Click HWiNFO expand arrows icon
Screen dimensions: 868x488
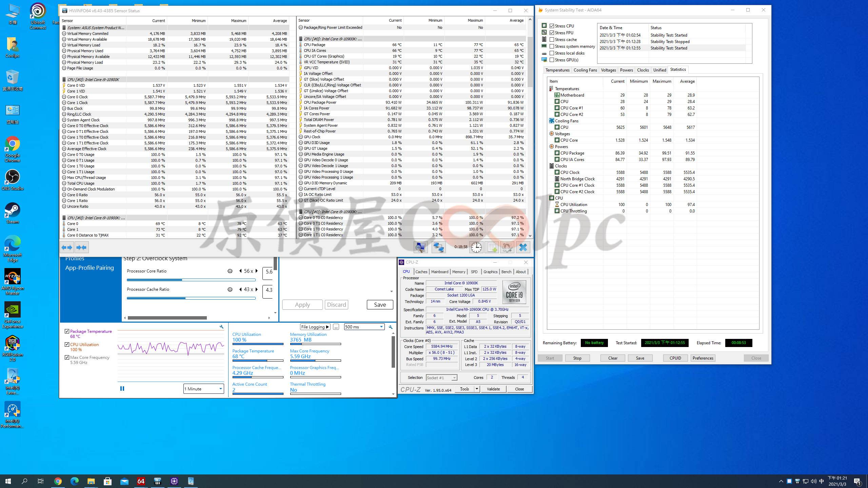(67, 247)
